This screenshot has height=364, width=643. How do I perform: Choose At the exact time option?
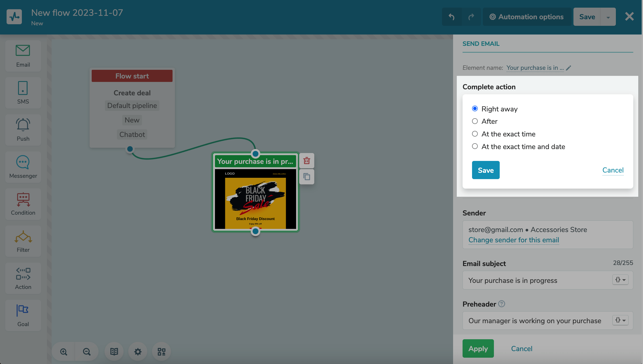click(x=475, y=134)
